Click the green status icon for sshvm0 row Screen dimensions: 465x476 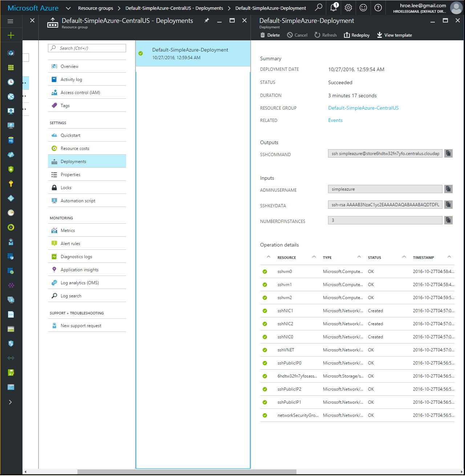pyautogui.click(x=265, y=272)
